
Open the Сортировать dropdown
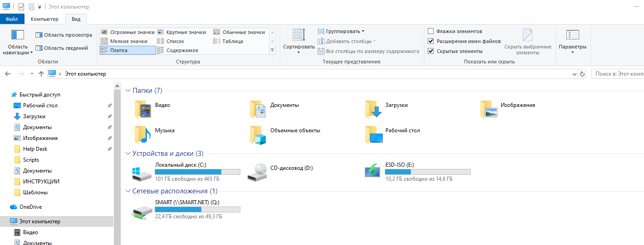tap(299, 42)
